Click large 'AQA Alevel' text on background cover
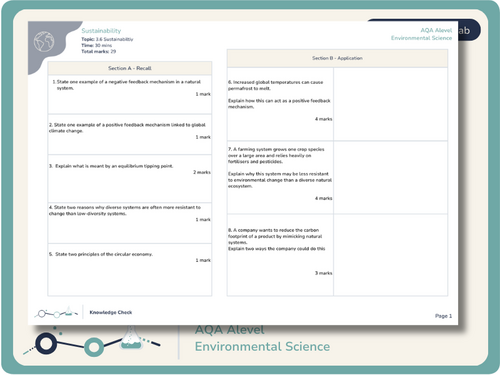The height and width of the screenshot is (375, 500). point(230,330)
